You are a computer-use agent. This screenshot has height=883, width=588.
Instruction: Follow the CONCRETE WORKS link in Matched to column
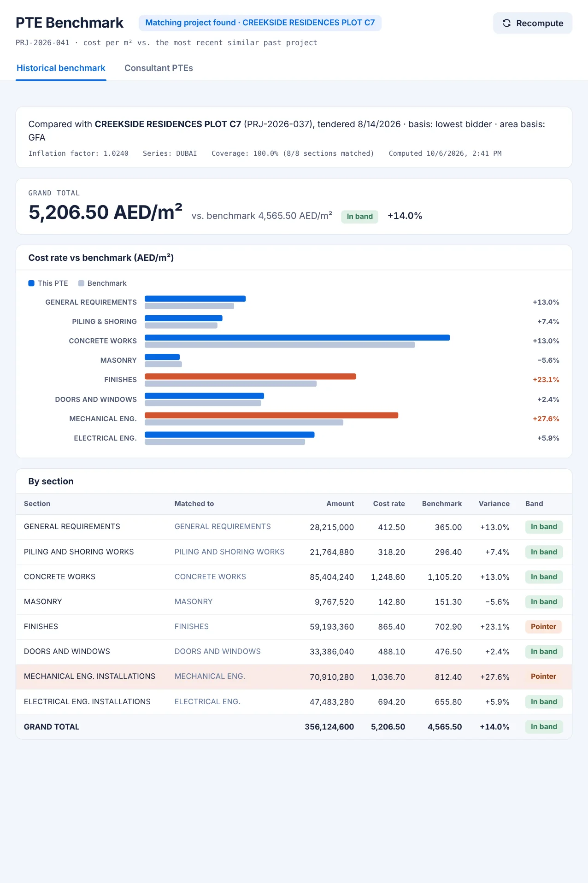pos(210,577)
